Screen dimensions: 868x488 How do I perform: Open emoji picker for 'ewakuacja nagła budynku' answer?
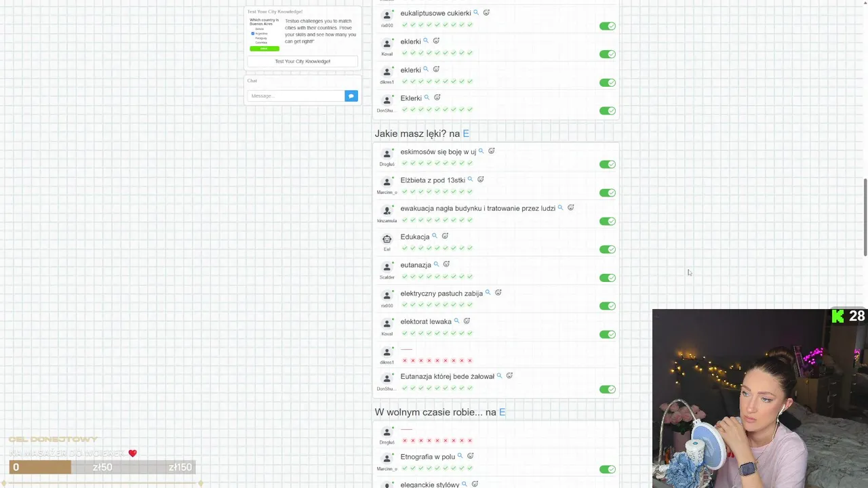(x=570, y=207)
